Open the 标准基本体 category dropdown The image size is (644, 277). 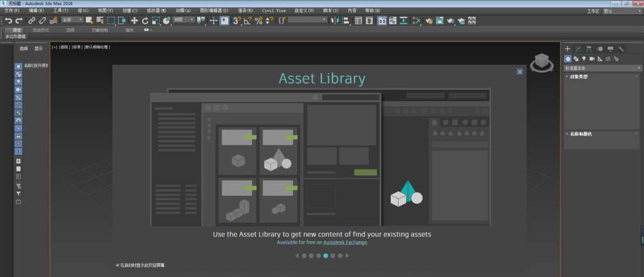pyautogui.click(x=603, y=68)
